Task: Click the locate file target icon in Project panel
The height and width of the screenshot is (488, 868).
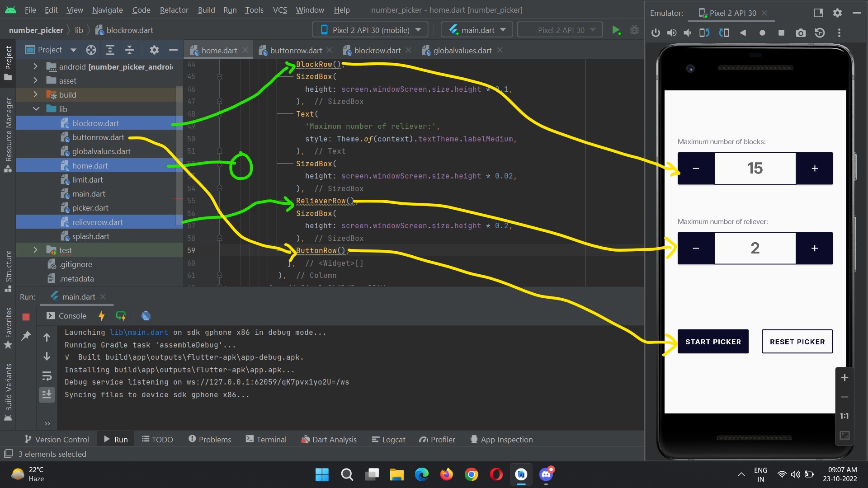Action: click(x=91, y=50)
